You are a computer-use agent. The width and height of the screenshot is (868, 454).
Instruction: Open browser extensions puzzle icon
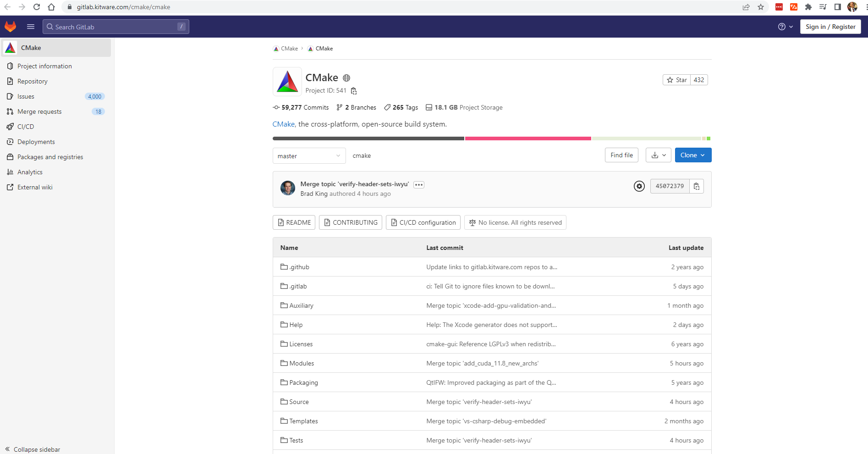tap(808, 7)
